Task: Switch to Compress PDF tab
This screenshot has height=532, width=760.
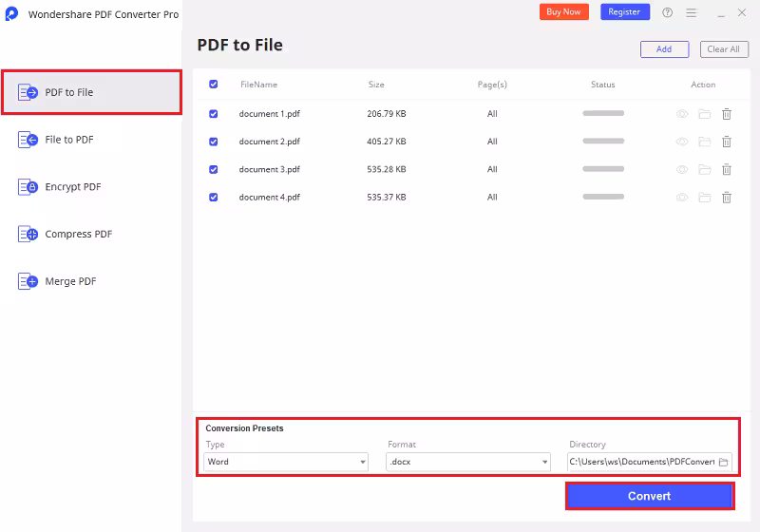Action: pyautogui.click(x=91, y=234)
